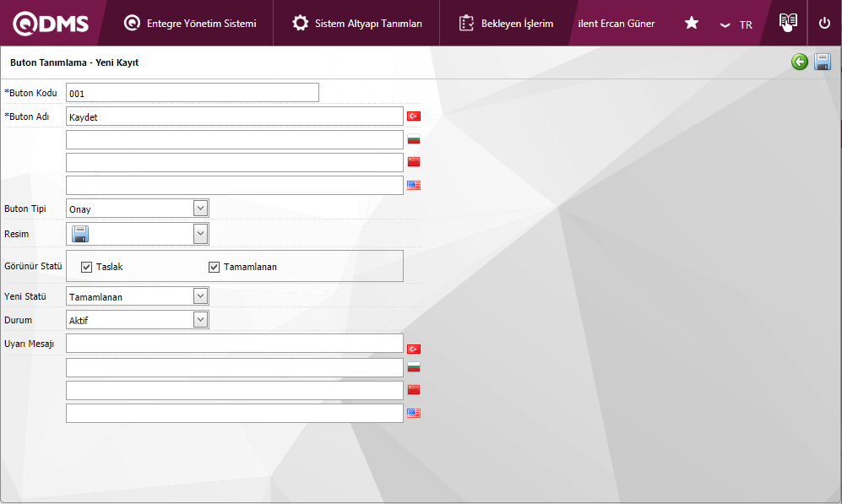Click the QDMS logo
Viewport: 842px width, 504px height.
[x=51, y=24]
